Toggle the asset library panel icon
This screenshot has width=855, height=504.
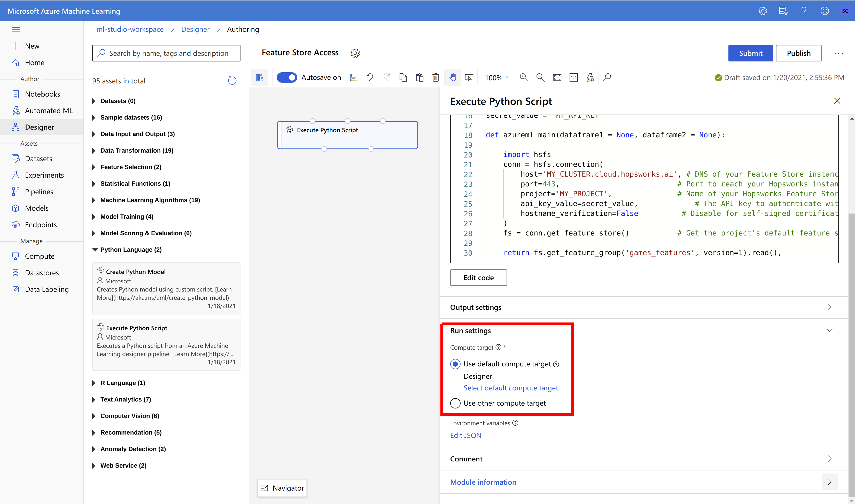click(x=260, y=77)
